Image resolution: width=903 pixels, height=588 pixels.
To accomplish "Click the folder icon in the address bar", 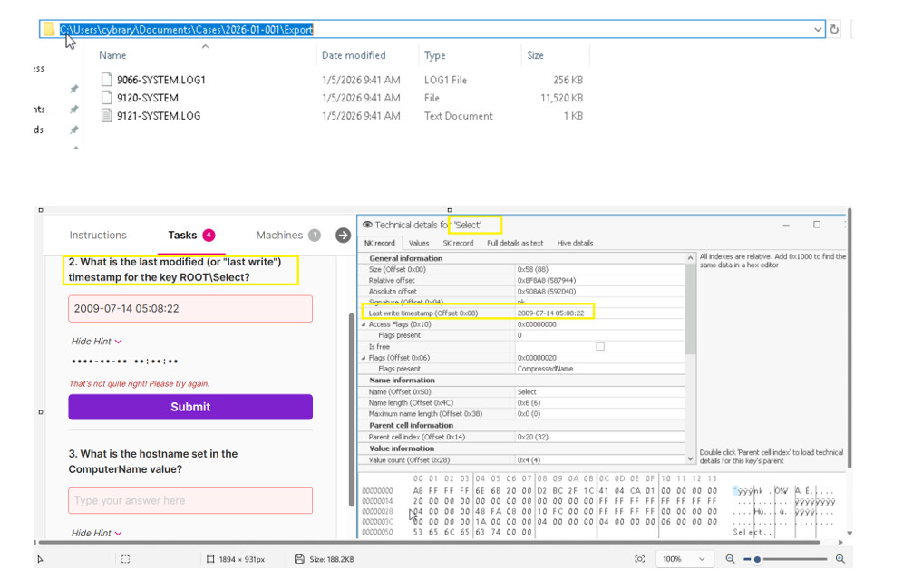I will (x=50, y=29).
